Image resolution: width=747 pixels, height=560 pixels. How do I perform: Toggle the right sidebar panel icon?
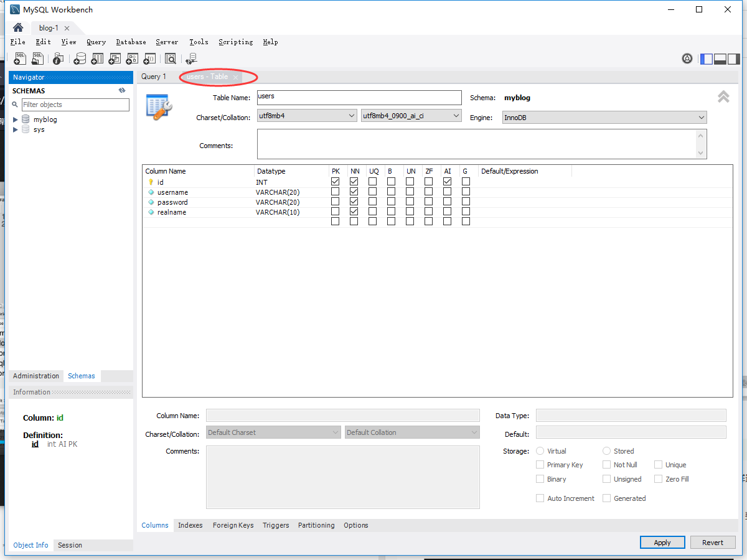[x=734, y=59]
